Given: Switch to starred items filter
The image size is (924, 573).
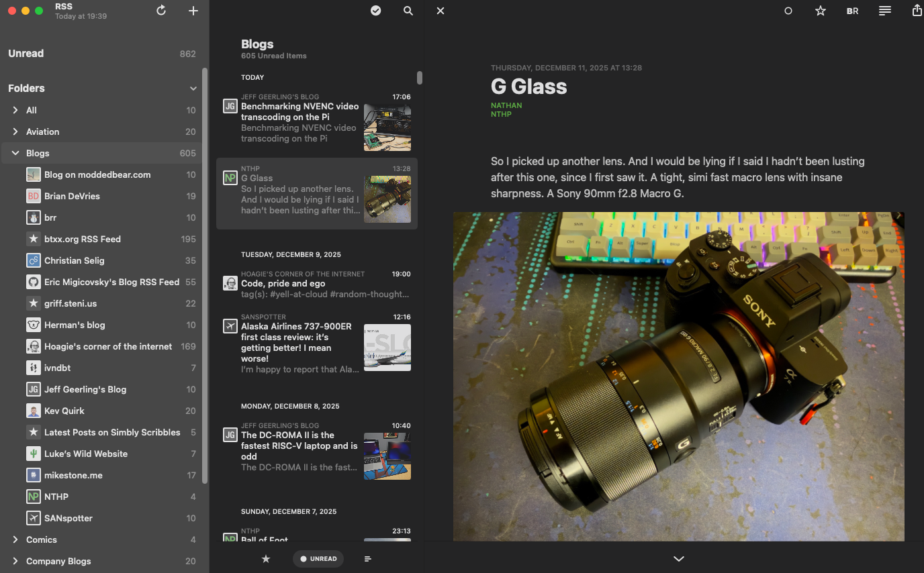Looking at the screenshot, I should click(266, 558).
